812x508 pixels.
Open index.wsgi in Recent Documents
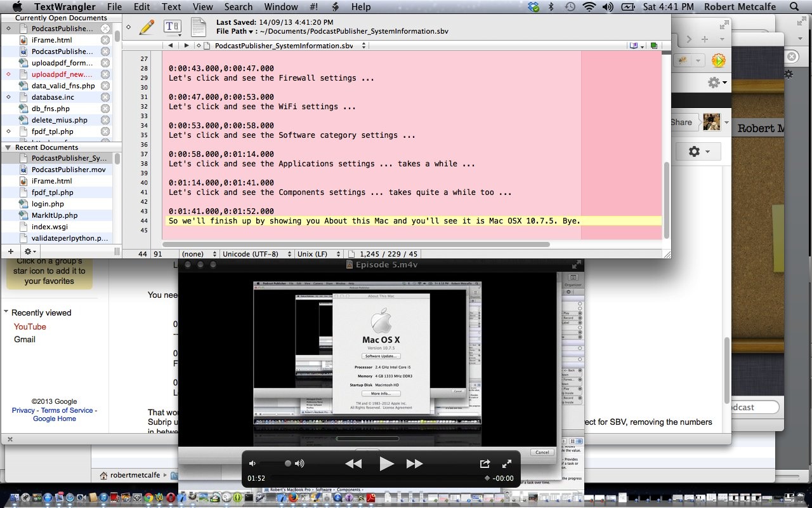point(49,227)
